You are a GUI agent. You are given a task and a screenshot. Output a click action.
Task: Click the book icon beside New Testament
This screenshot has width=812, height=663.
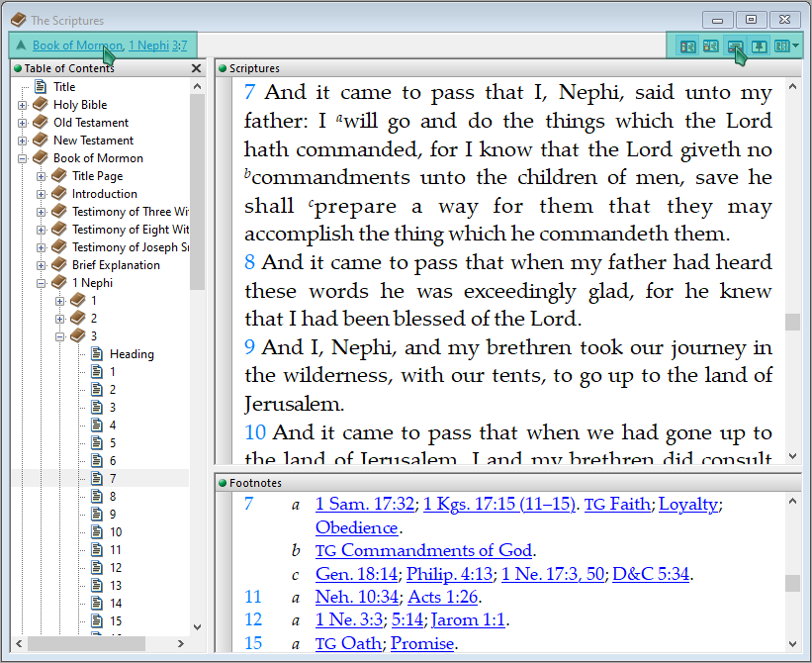pos(41,140)
